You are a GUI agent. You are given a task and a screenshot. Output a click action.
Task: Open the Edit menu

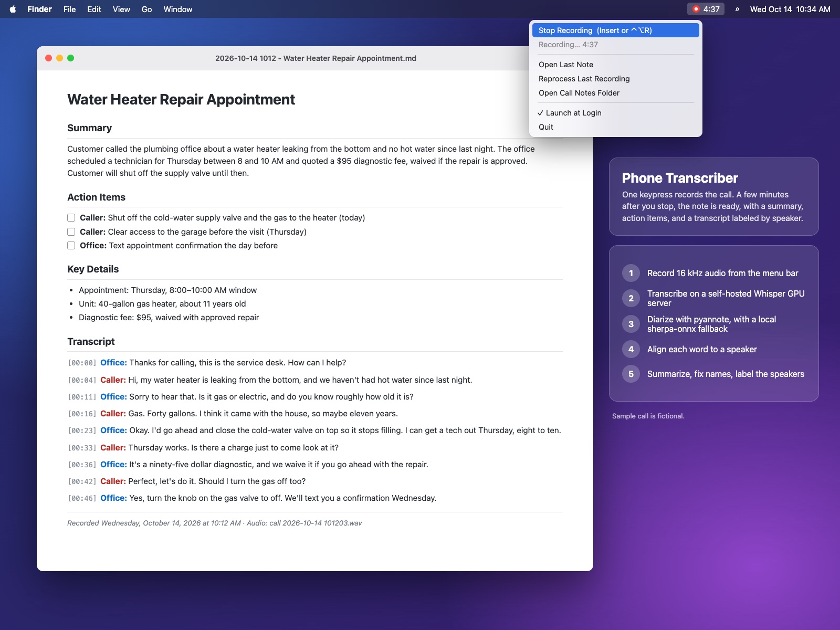point(94,9)
